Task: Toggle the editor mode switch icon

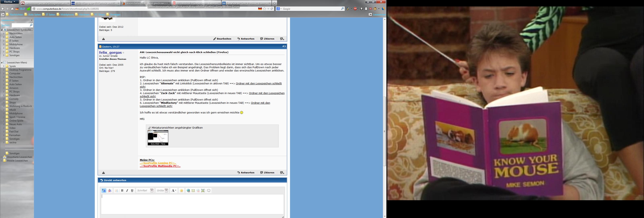Action: point(104,190)
